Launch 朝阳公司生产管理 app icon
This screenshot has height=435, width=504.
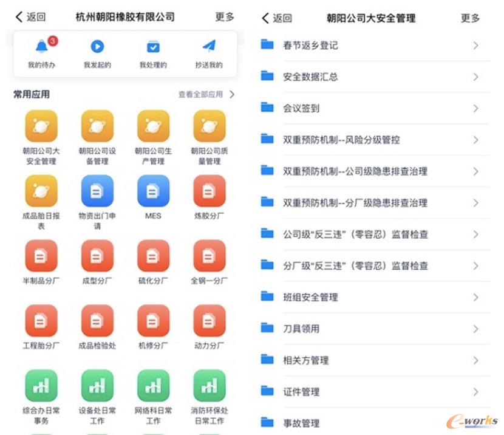tap(153, 126)
